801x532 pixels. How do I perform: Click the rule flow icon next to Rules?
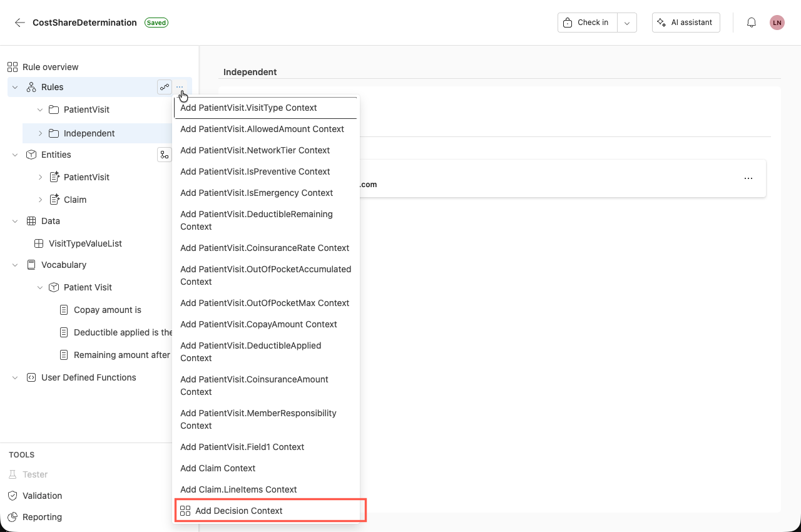(x=165, y=87)
